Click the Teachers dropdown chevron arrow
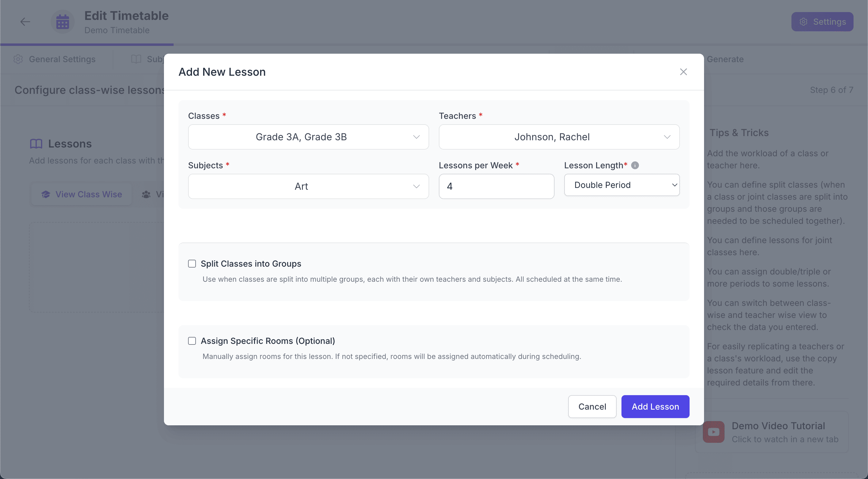This screenshot has height=479, width=868. pyautogui.click(x=667, y=137)
